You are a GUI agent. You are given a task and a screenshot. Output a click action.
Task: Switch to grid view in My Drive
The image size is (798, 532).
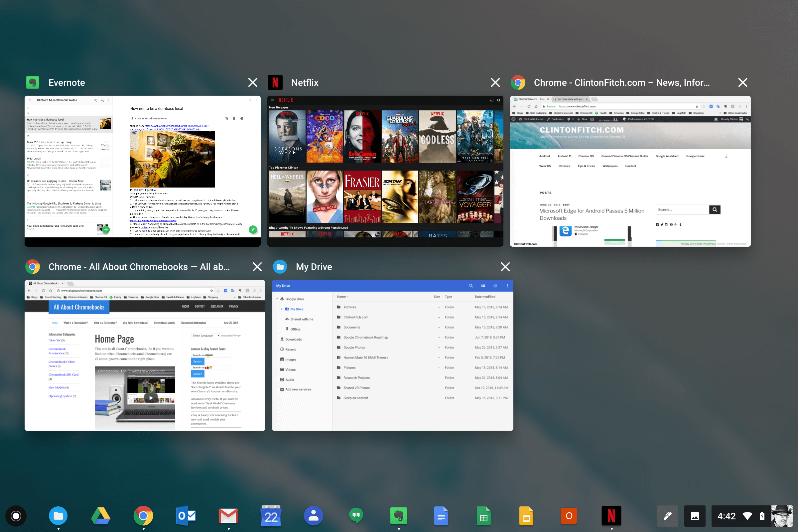pyautogui.click(x=483, y=286)
